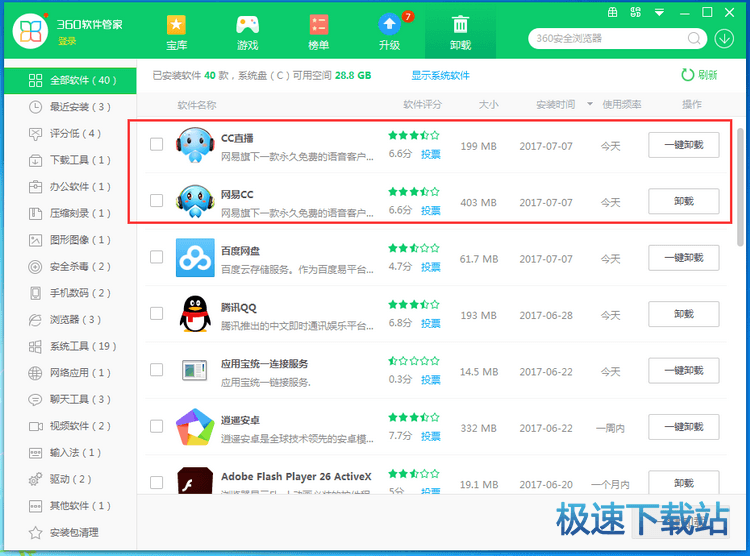Click 一键卸载 for 逍遥安卓
This screenshot has height=556, width=750.
pos(684,427)
